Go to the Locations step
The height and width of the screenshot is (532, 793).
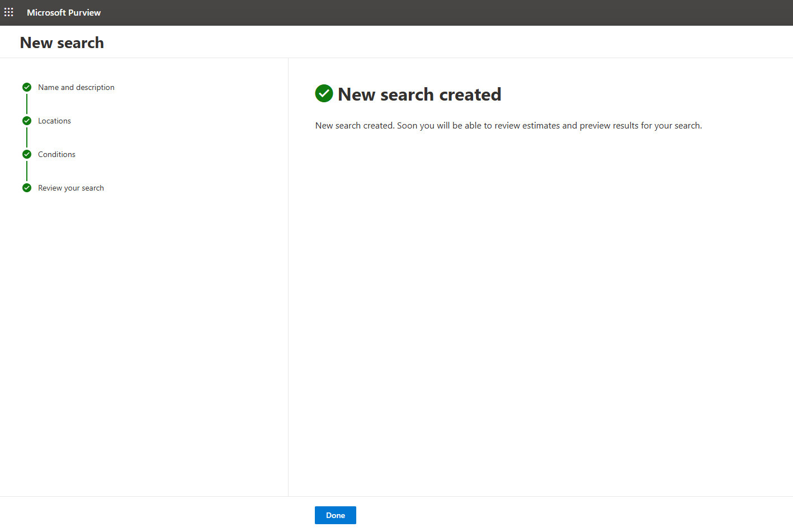click(54, 121)
